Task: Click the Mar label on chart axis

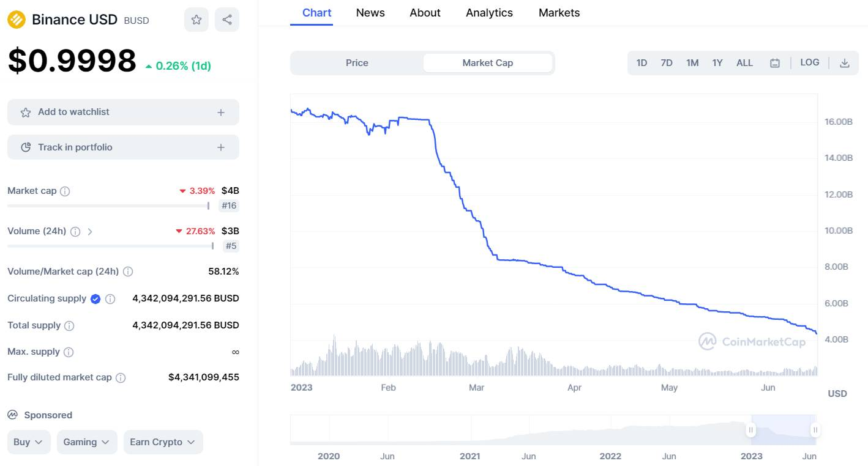Action: point(476,388)
